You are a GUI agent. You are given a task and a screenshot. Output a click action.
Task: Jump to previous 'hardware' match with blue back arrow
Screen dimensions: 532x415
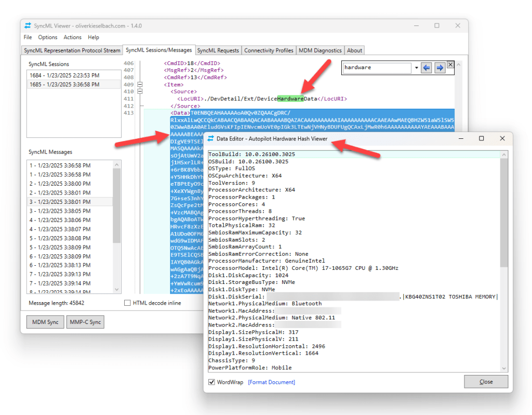coord(427,68)
